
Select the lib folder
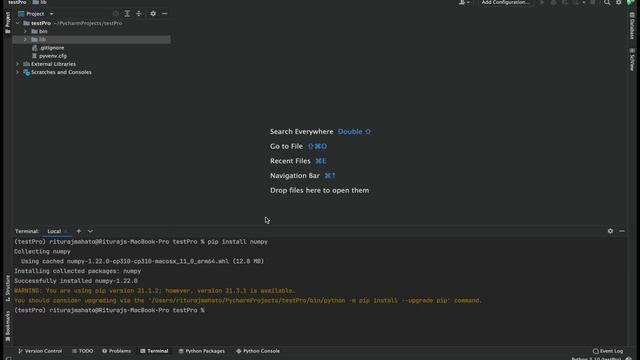pyautogui.click(x=91, y=40)
